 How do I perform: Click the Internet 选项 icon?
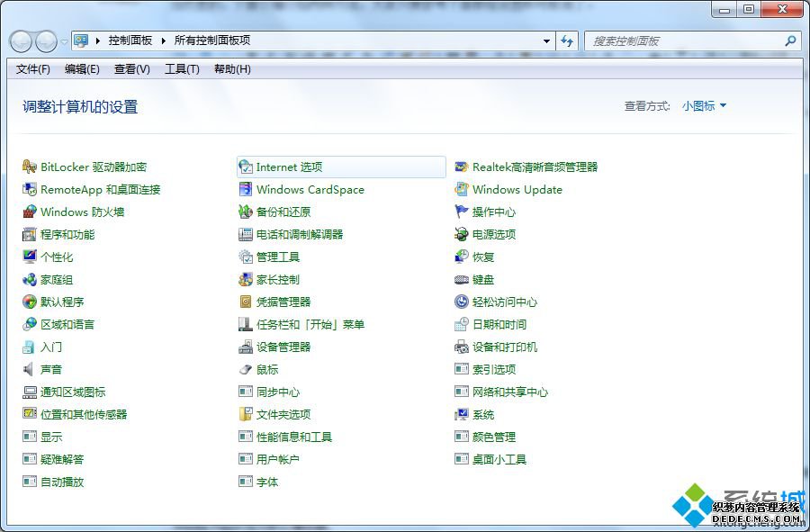coord(246,167)
